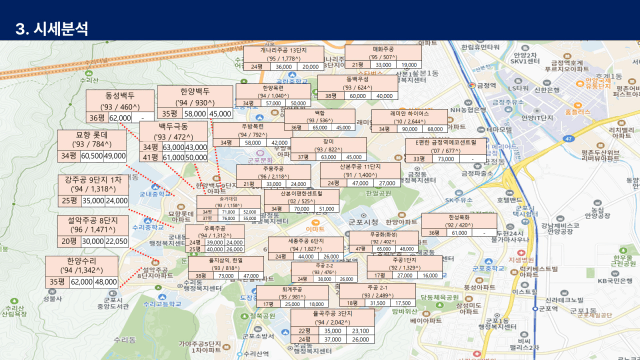
Task: Select 강주공 9단지 price 35,000
Action: (93, 201)
